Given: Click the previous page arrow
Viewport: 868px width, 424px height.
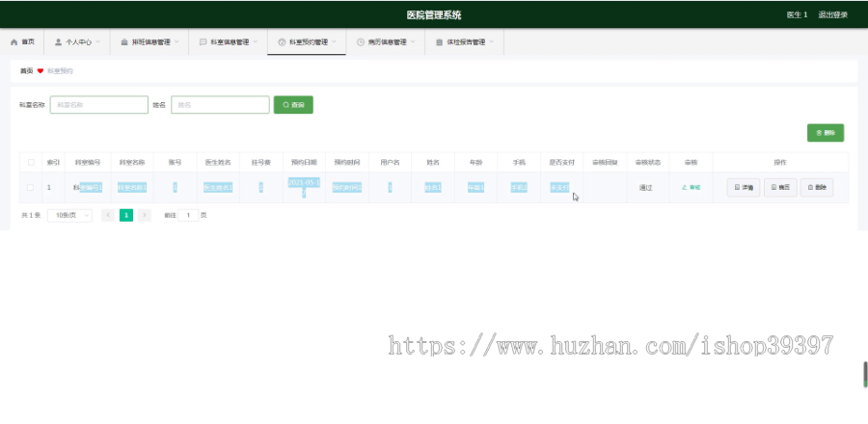Looking at the screenshot, I should (108, 215).
